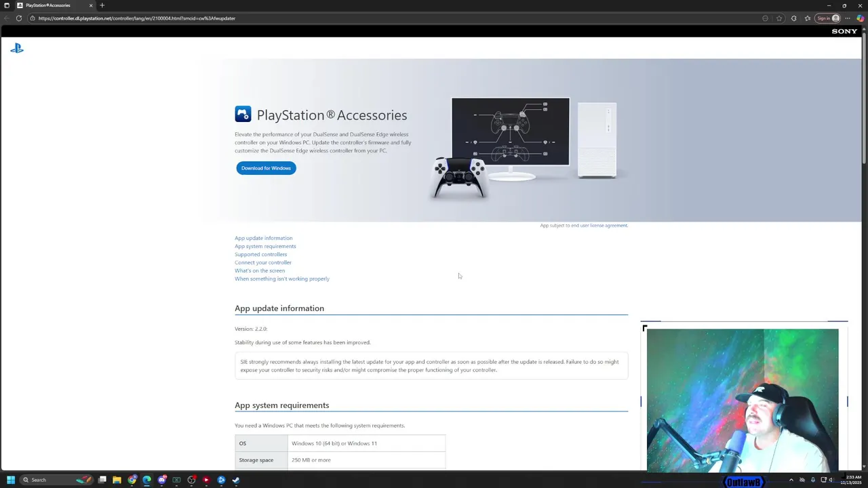The image size is (868, 488).
Task: Open the Xbox app taskbar icon
Action: pyautogui.click(x=176, y=480)
